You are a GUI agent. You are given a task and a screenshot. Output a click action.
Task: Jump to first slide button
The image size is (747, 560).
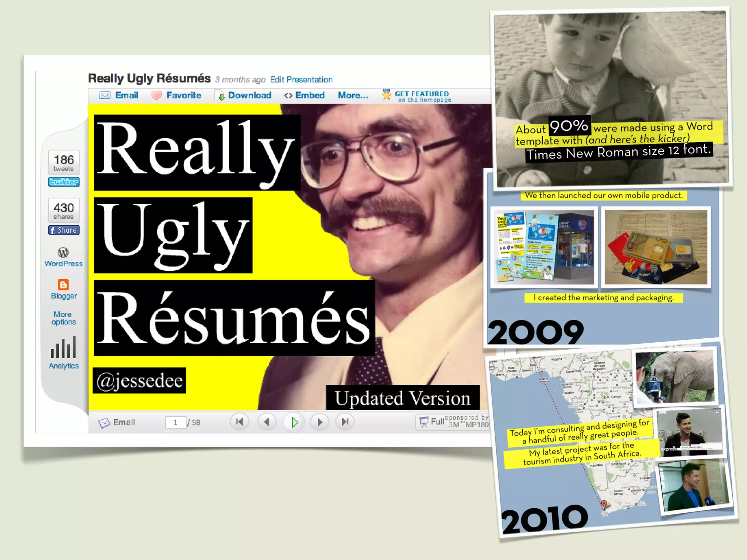point(240,422)
